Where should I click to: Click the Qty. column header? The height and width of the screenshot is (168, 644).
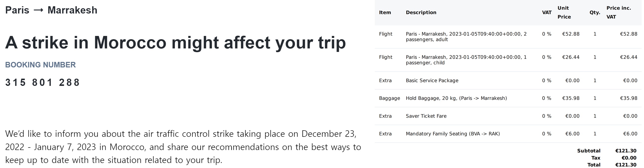point(595,12)
